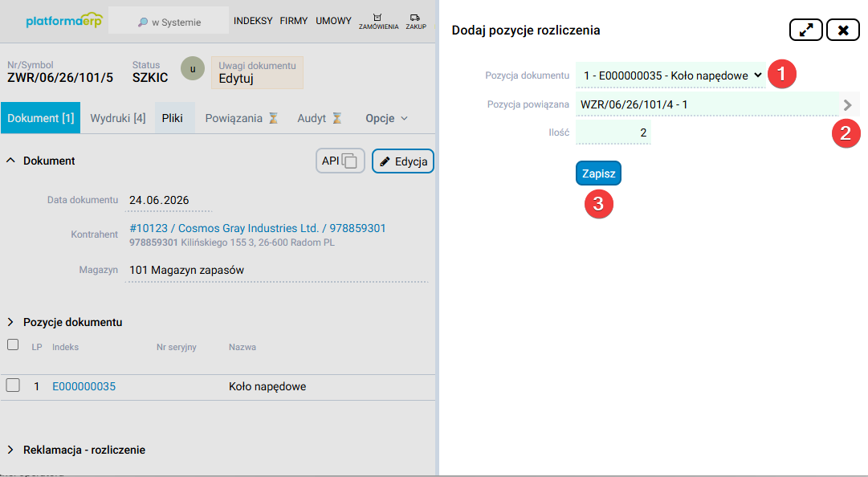868x477 pixels.
Task: Open the Zamówienia cart icon
Action: [378, 21]
